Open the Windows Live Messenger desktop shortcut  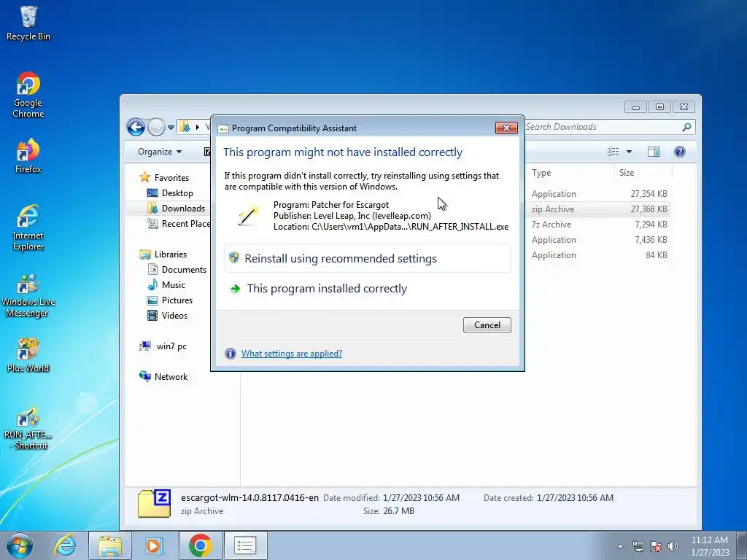pyautogui.click(x=28, y=295)
